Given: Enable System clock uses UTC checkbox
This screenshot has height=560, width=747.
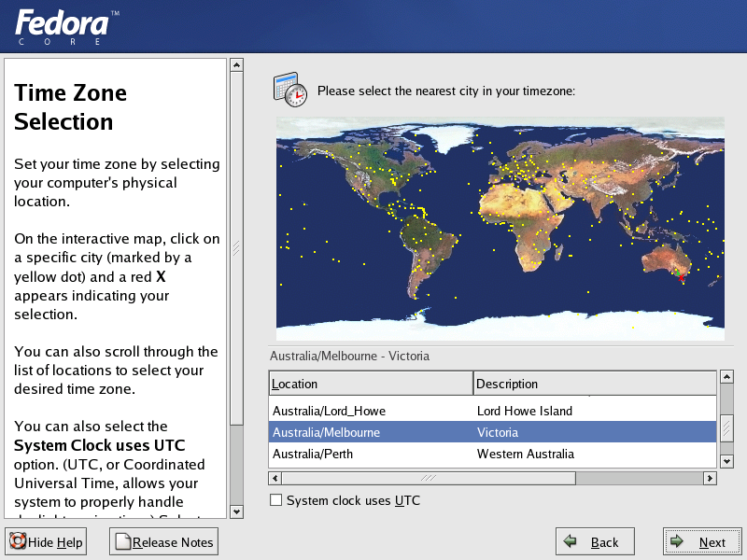Looking at the screenshot, I should point(275,500).
